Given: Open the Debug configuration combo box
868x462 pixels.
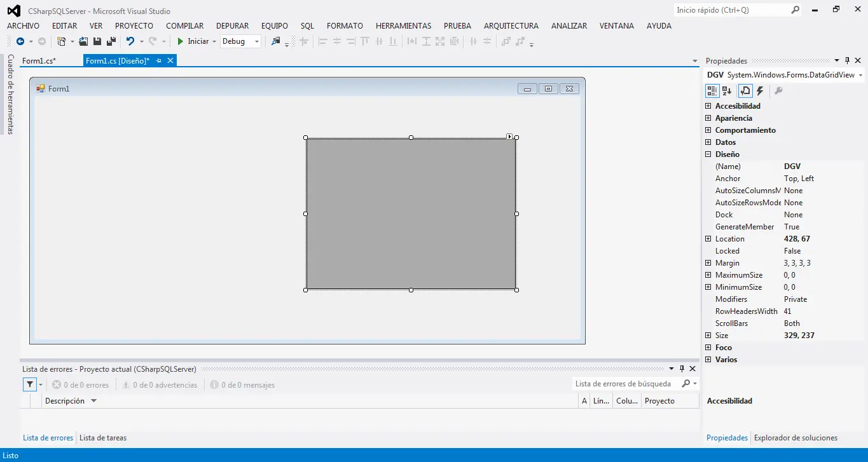Looking at the screenshot, I should pyautogui.click(x=240, y=41).
